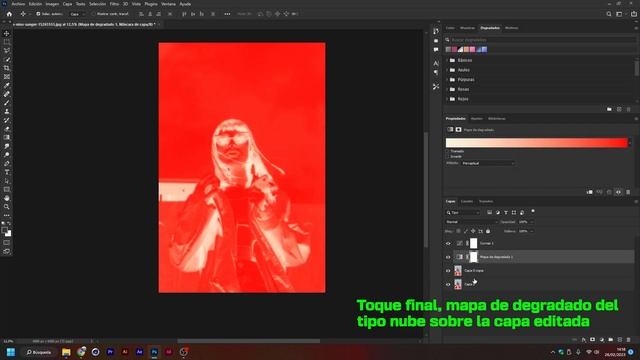Screen dimensions: 640x360
Task: Switch to the Canales tab
Action: (x=467, y=201)
